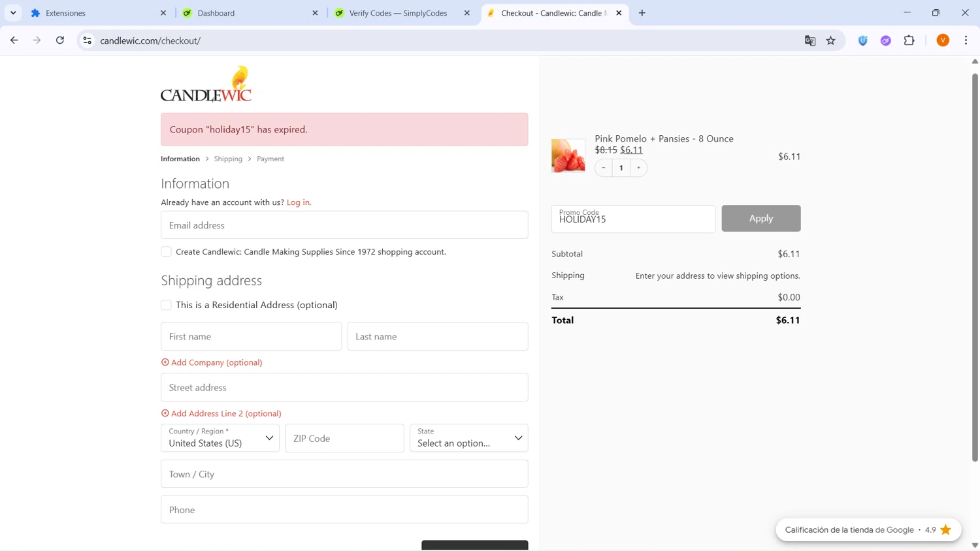Viewport: 980px width, 551px height.
Task: Focus the First name field
Action: click(x=251, y=336)
